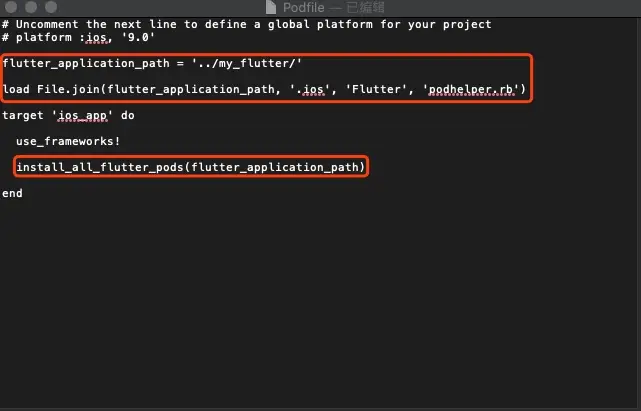Click the "target" keyword
This screenshot has height=411, width=641.
tap(23, 115)
